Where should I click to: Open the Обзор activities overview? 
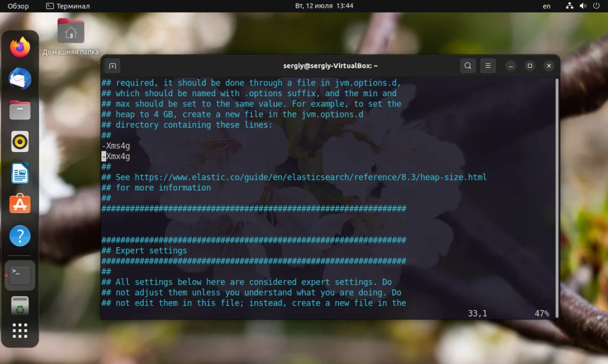pos(18,6)
